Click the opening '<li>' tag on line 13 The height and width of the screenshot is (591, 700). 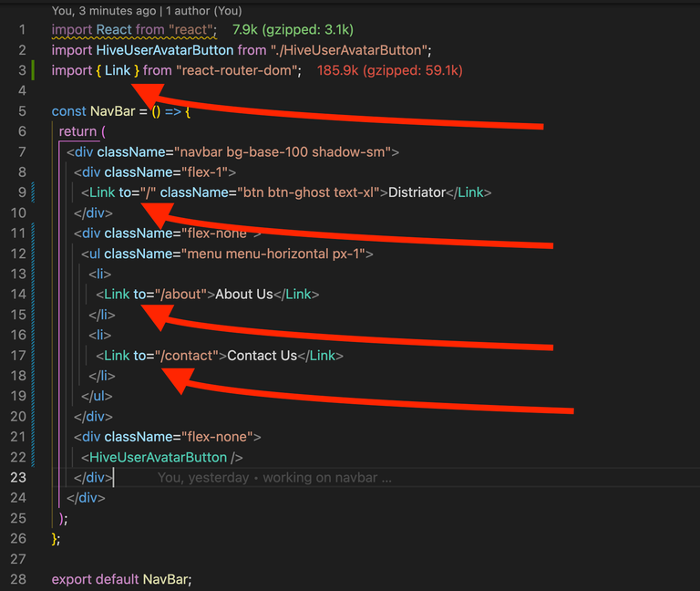100,274
